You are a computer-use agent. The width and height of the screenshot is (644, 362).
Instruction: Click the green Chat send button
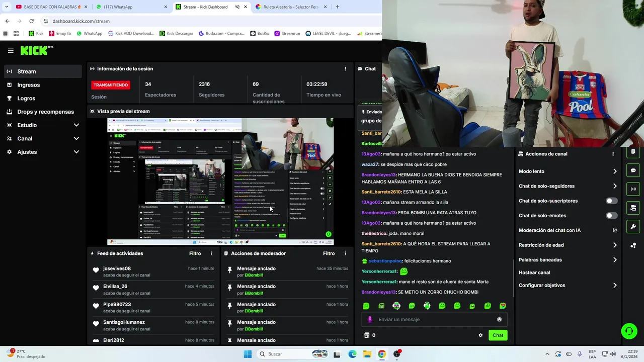coord(498,335)
